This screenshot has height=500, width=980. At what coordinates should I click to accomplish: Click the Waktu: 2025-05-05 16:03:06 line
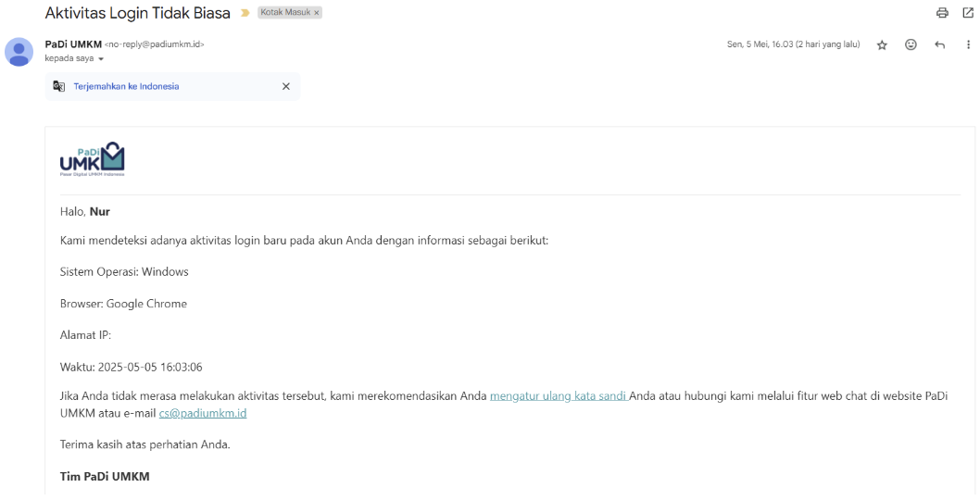tap(132, 367)
